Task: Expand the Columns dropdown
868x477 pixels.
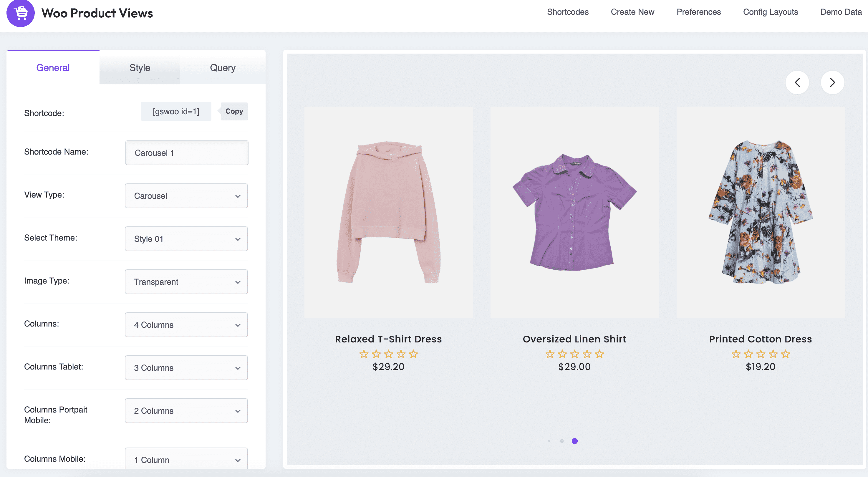Action: [x=186, y=325]
